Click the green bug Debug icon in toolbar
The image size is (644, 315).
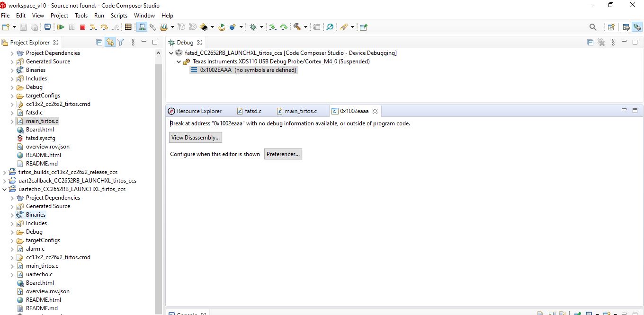[x=253, y=27]
